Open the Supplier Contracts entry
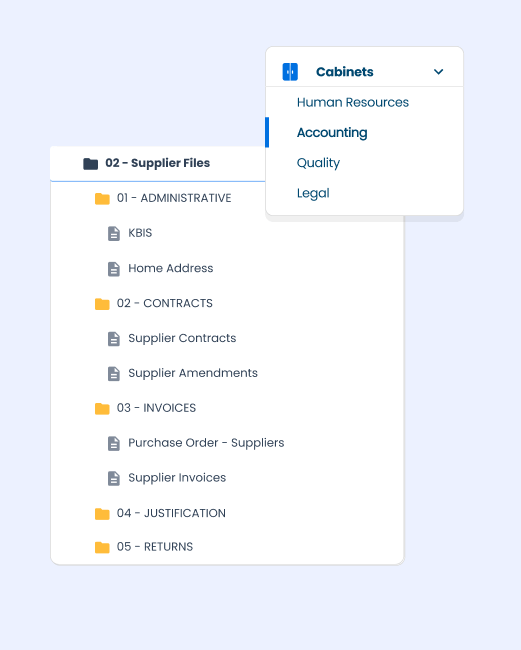Screen dimensions: 521x650 tap(182, 338)
